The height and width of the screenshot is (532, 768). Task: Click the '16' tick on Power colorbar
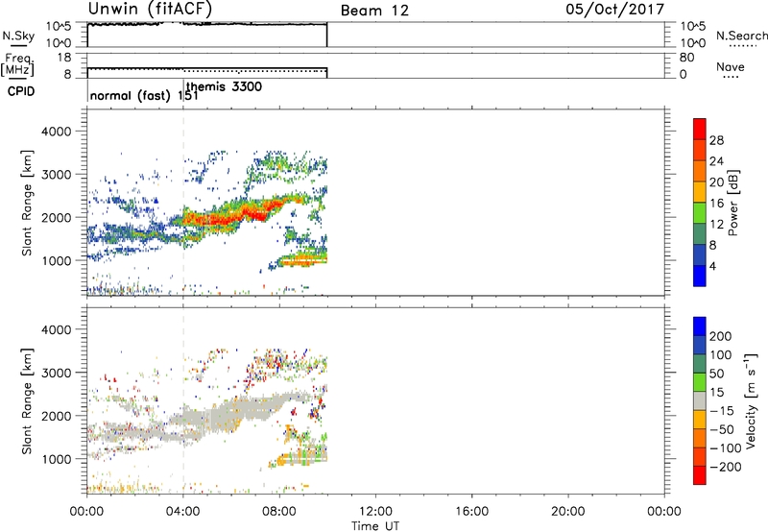(x=716, y=204)
